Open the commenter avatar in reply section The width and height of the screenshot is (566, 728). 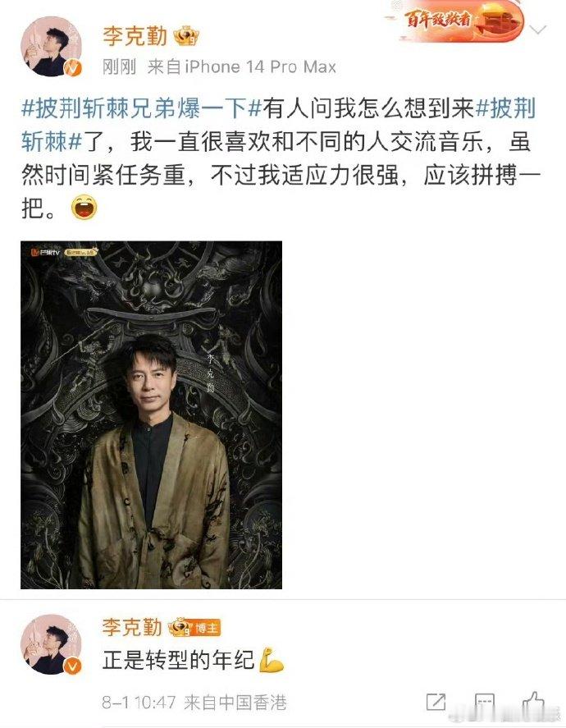pos(51,644)
